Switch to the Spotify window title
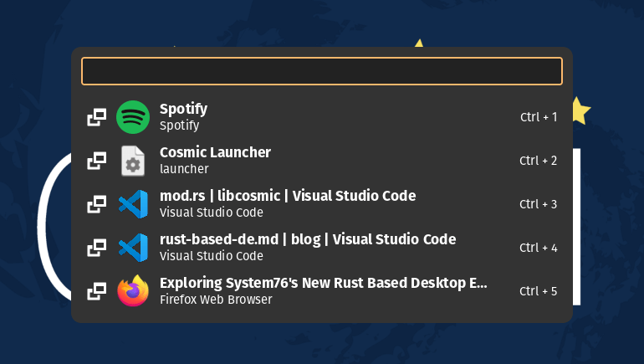The width and height of the screenshot is (644, 364). [x=183, y=109]
